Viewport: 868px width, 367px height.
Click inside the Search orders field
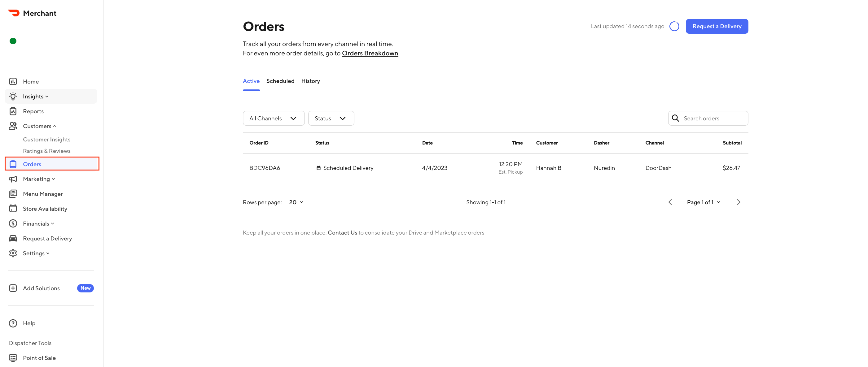708,118
